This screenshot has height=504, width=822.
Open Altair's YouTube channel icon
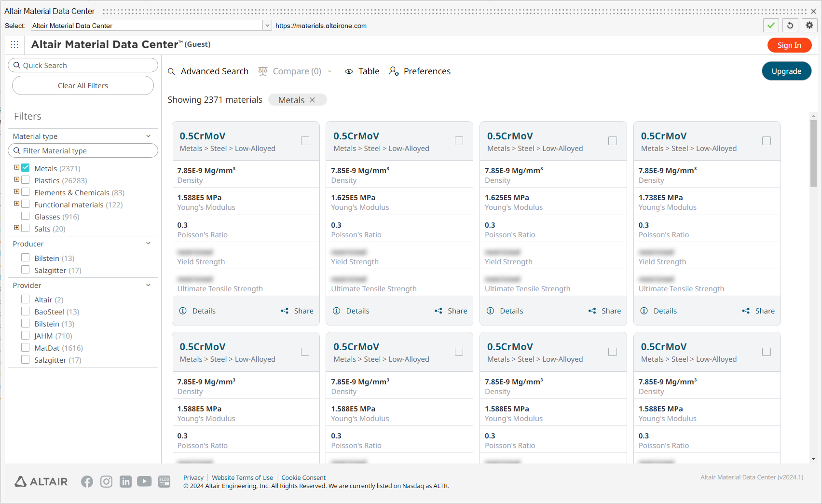pos(144,481)
